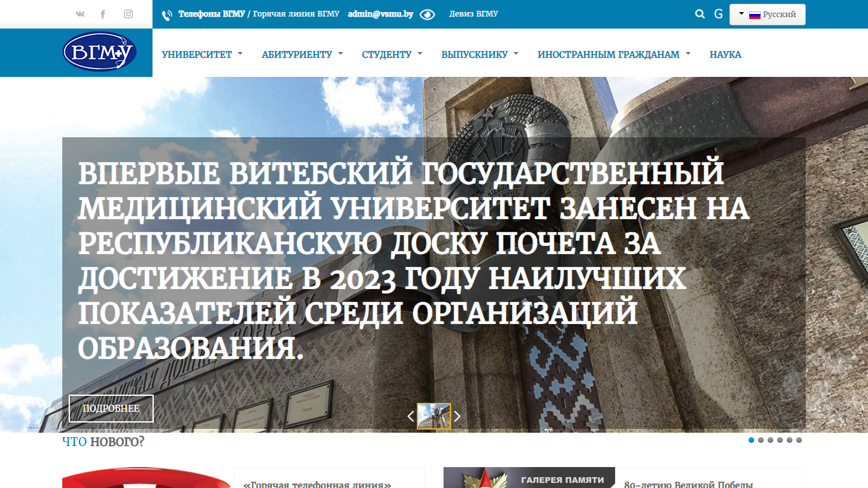
Task: Open the VK social network icon
Action: tap(79, 14)
